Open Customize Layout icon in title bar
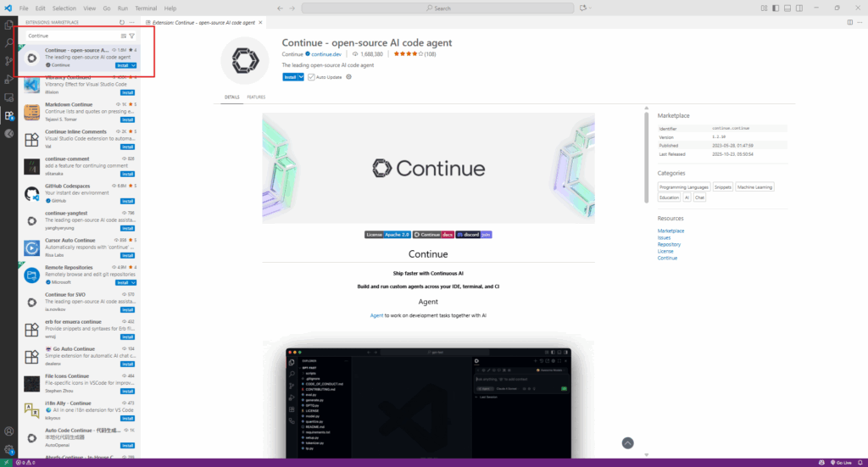This screenshot has width=868, height=467. 764,8
